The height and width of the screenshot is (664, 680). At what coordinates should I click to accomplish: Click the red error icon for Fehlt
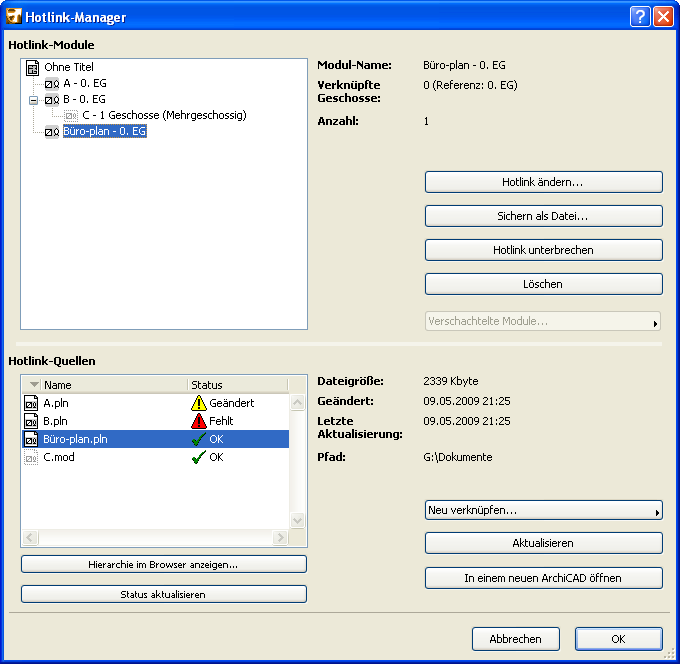tap(199, 421)
